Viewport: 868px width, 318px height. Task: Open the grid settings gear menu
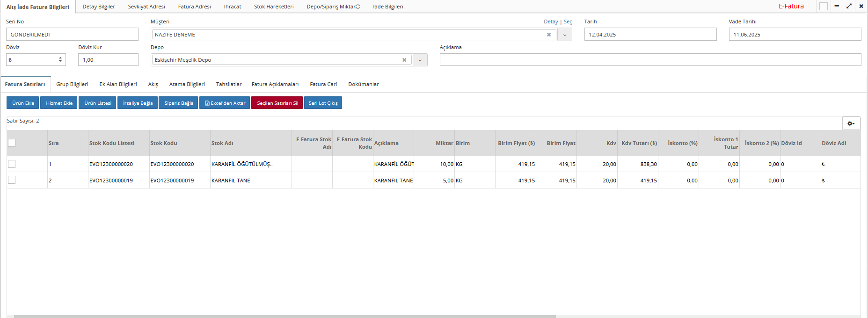tap(851, 123)
